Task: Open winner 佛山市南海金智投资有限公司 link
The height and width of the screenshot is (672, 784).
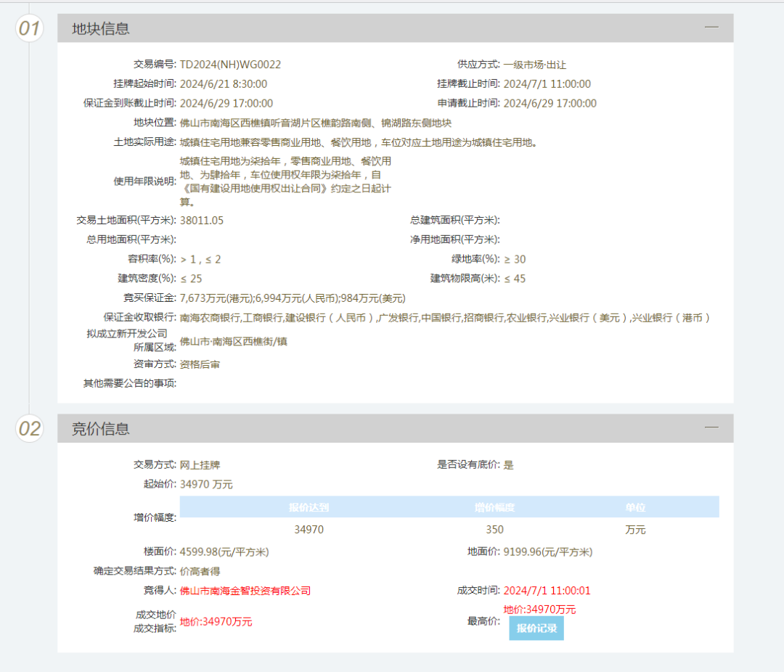Action: click(245, 591)
